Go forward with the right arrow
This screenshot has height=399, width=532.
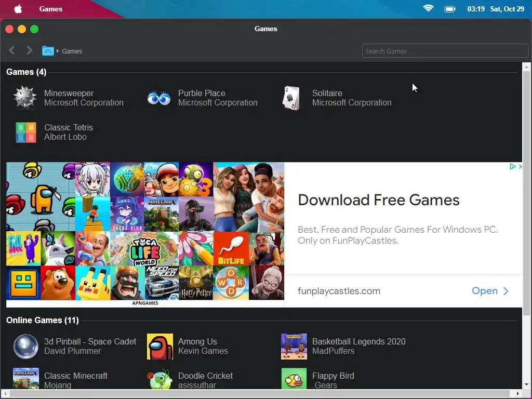click(x=30, y=50)
